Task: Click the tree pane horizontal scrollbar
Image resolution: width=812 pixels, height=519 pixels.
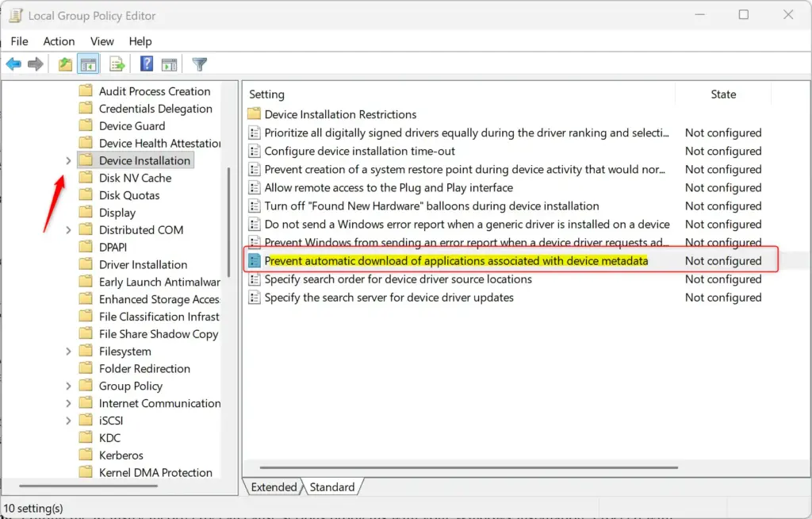Action: 88,486
